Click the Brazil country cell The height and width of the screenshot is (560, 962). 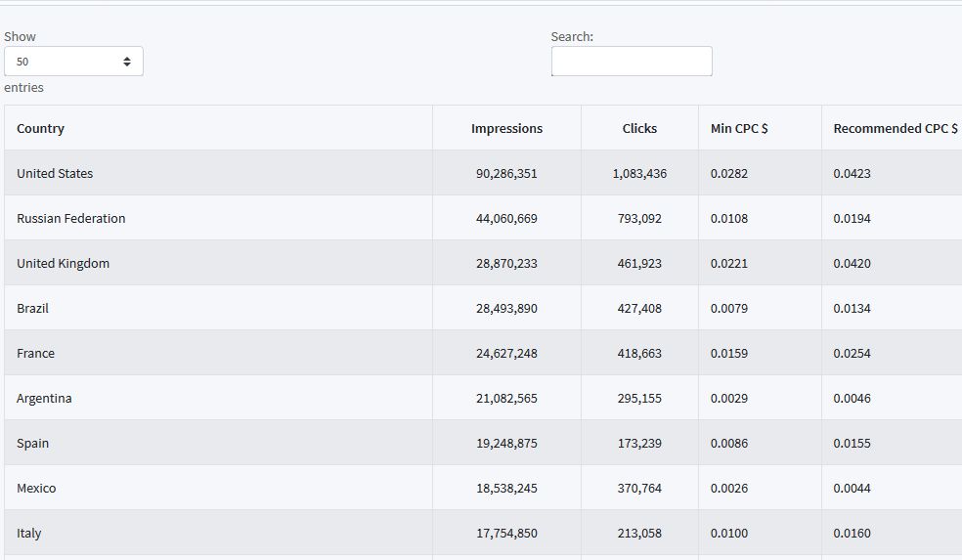click(218, 308)
